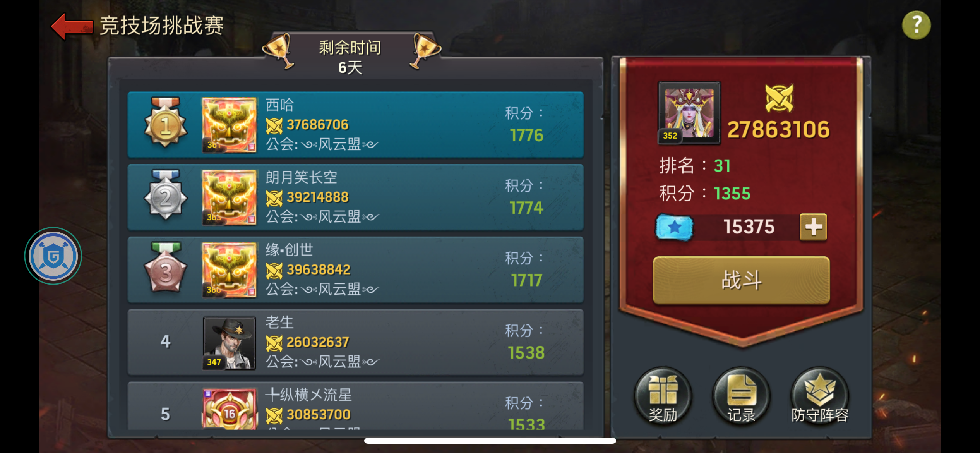Open the 防守阵容 defense lineup icon
Screen dimensions: 980x453
tap(820, 396)
